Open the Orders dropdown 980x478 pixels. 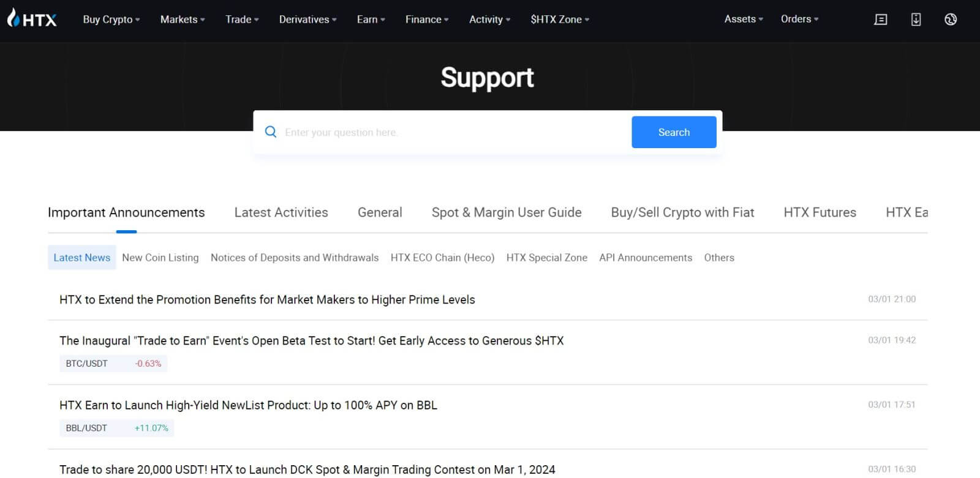click(x=799, y=19)
